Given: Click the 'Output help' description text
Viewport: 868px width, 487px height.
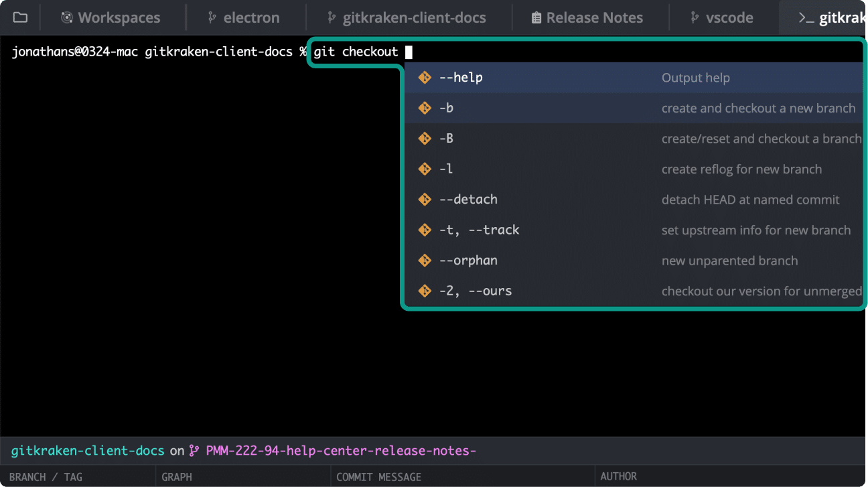Looking at the screenshot, I should pos(695,78).
